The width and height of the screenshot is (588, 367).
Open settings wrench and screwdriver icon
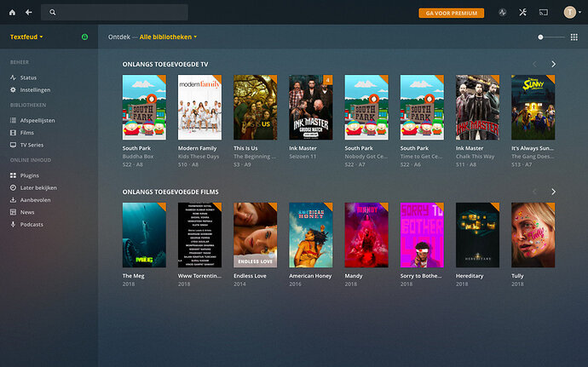[x=522, y=13]
